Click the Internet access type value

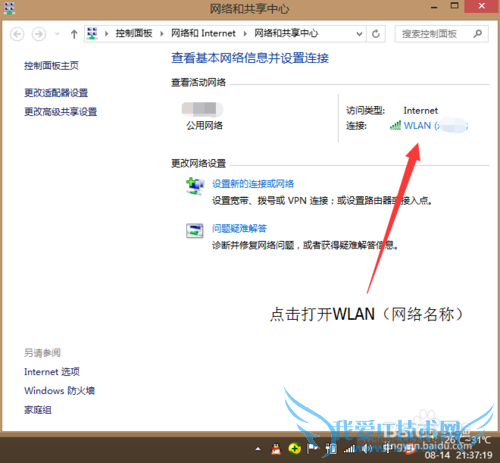point(421,110)
